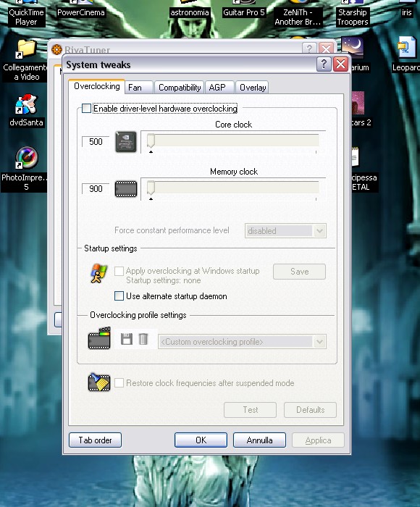Image resolution: width=420 pixels, height=507 pixels.
Task: Click the memory chip icon beside 900
Action: tap(126, 189)
